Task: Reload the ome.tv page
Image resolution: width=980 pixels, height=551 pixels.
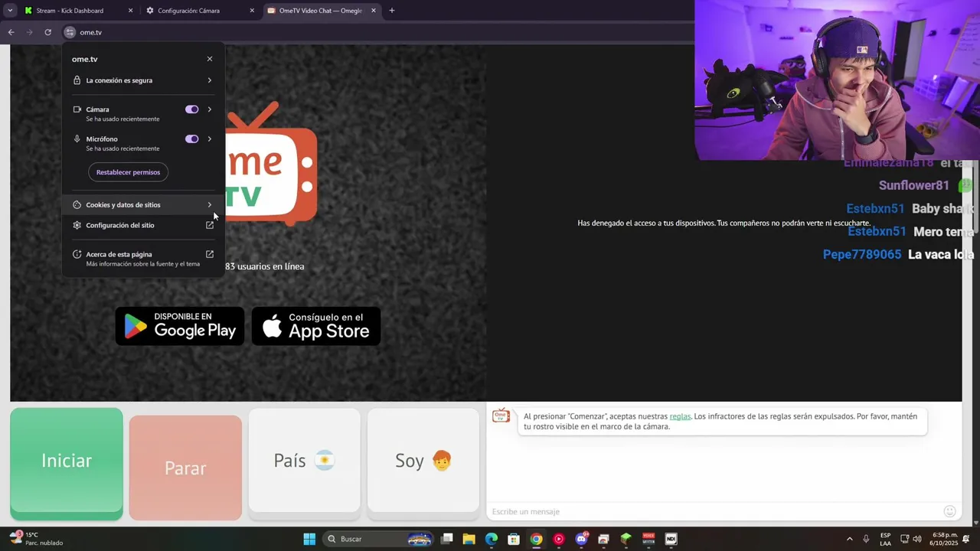Action: pyautogui.click(x=47, y=32)
